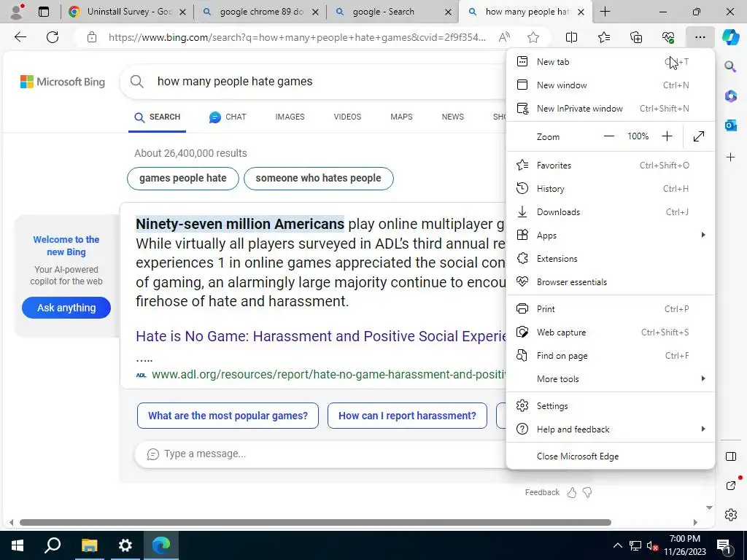Focus the Type a message field
This screenshot has width=747, height=560.
pos(322,454)
